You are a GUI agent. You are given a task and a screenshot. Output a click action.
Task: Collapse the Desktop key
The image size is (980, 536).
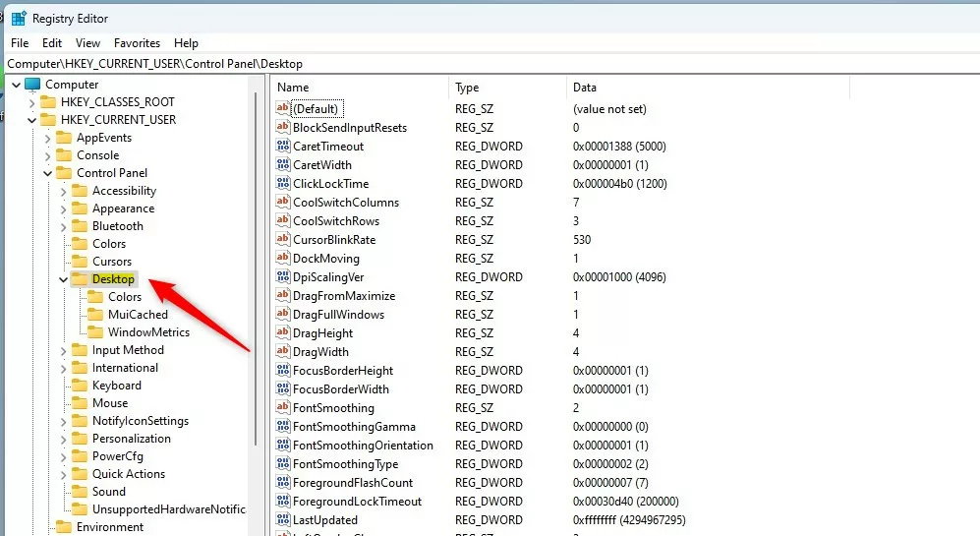coord(63,279)
